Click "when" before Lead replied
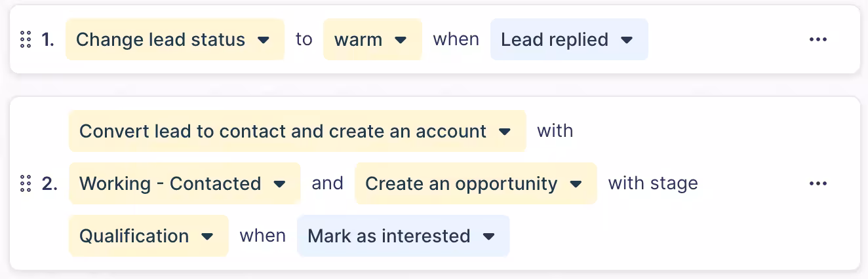This screenshot has width=868, height=279. pyautogui.click(x=456, y=39)
